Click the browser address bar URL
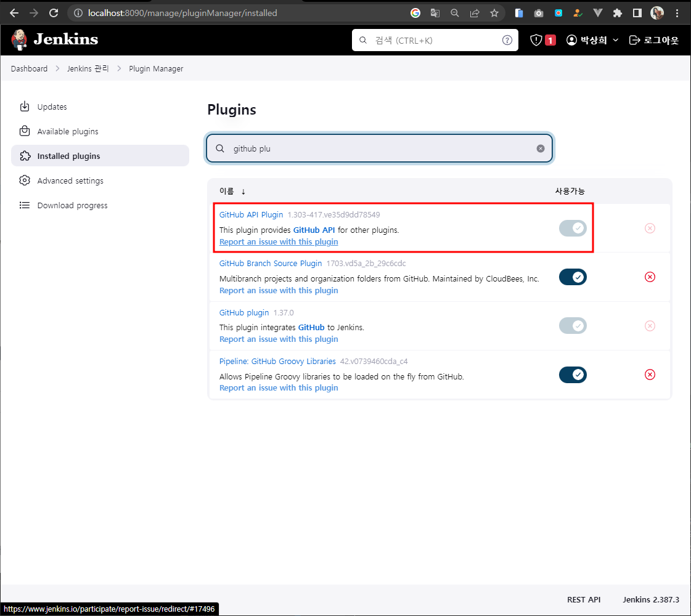This screenshot has height=616, width=691. coord(182,13)
